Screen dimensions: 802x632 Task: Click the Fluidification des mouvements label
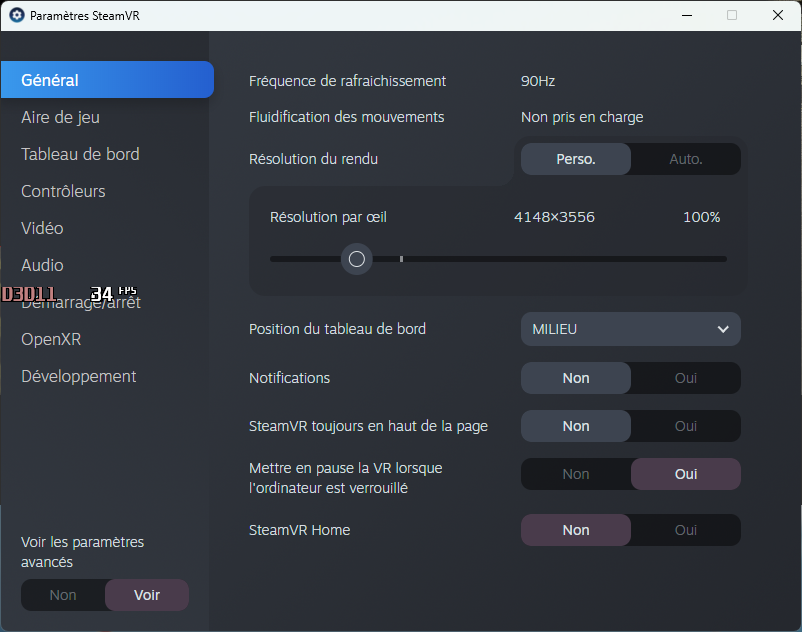346,117
